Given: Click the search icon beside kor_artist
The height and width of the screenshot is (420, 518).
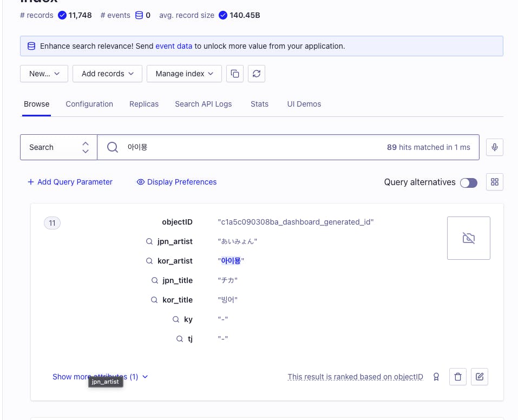Looking at the screenshot, I should point(149,261).
